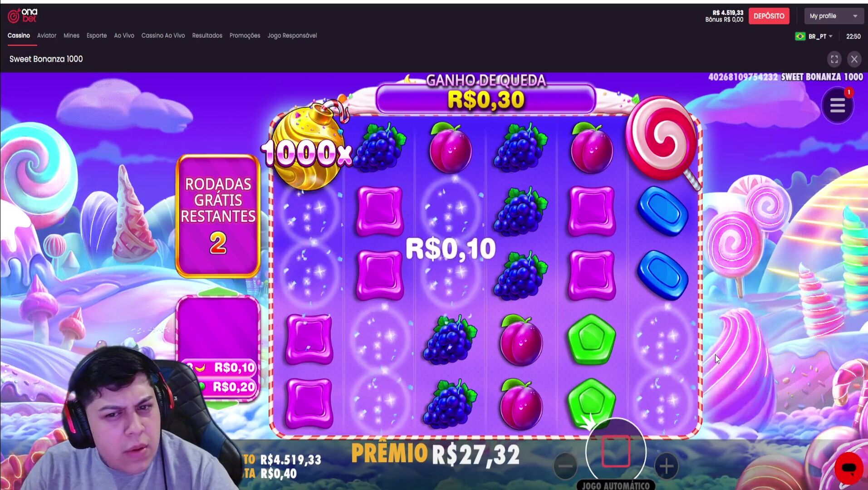The image size is (868, 490).
Task: Toggle the Jogo Automático autoplay option
Action: (x=616, y=485)
